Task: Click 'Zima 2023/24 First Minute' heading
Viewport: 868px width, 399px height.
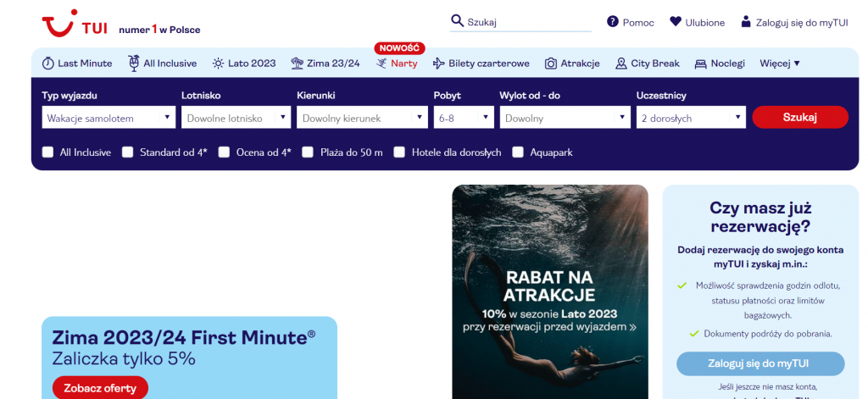Action: [184, 337]
